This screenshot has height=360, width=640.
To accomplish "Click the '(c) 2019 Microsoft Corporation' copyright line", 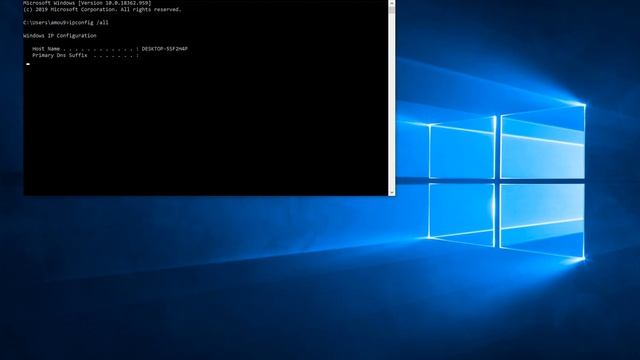I will click(x=102, y=9).
